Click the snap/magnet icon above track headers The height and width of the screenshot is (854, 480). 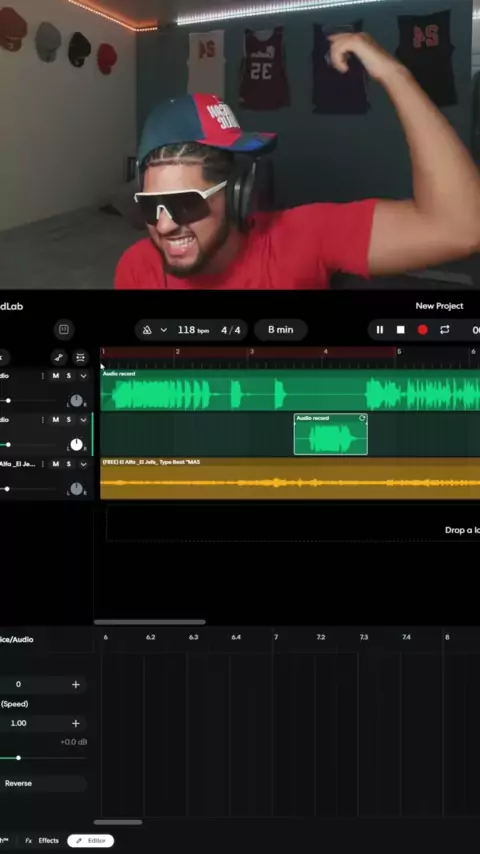tap(80, 357)
